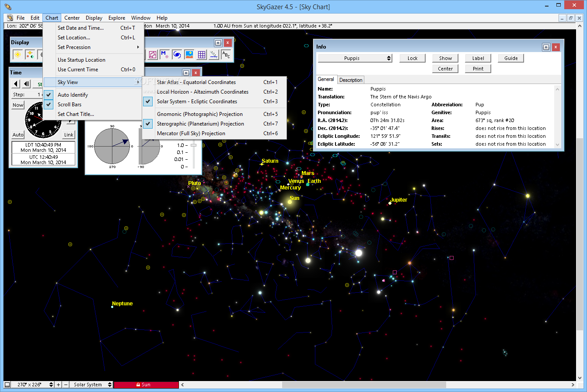This screenshot has height=392, width=587.
Task: Click the Link button in Time panel
Action: pos(69,135)
